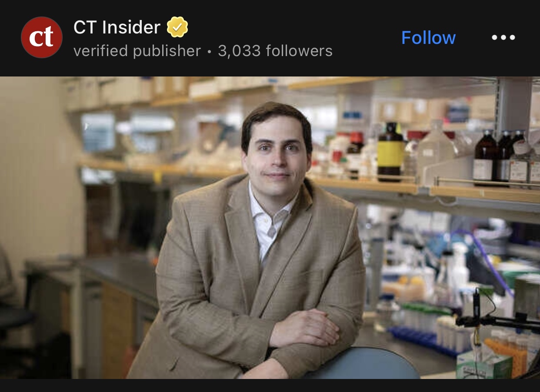The width and height of the screenshot is (540, 392).
Task: Open the CT Insider red logo avatar
Action: tap(42, 37)
